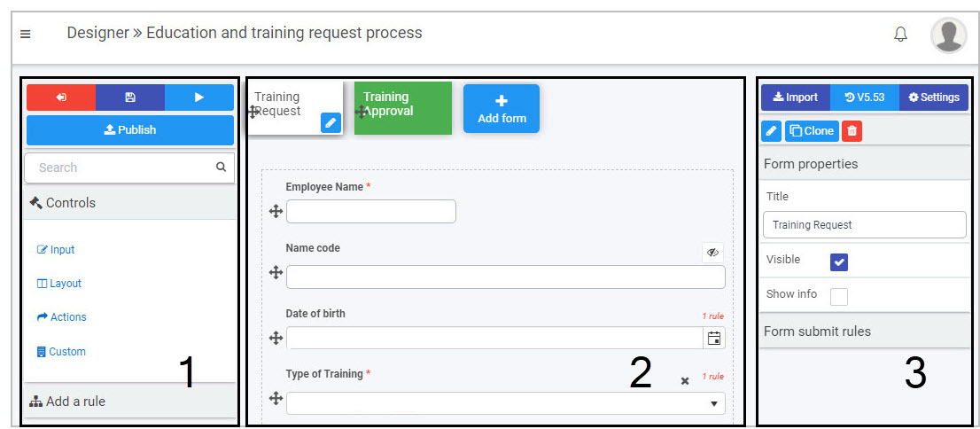
Task: Expand the Form submit rules section
Action: 865,331
